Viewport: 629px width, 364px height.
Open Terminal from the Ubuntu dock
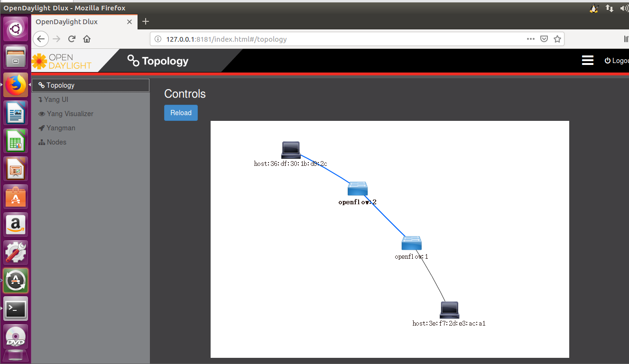coord(16,310)
